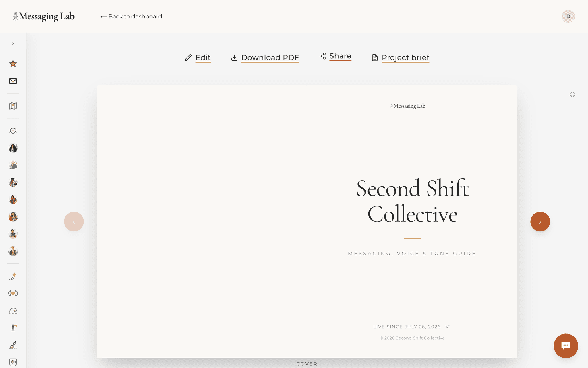Open the vault safe icon in sidebar
The height and width of the screenshot is (368, 588).
click(13, 362)
